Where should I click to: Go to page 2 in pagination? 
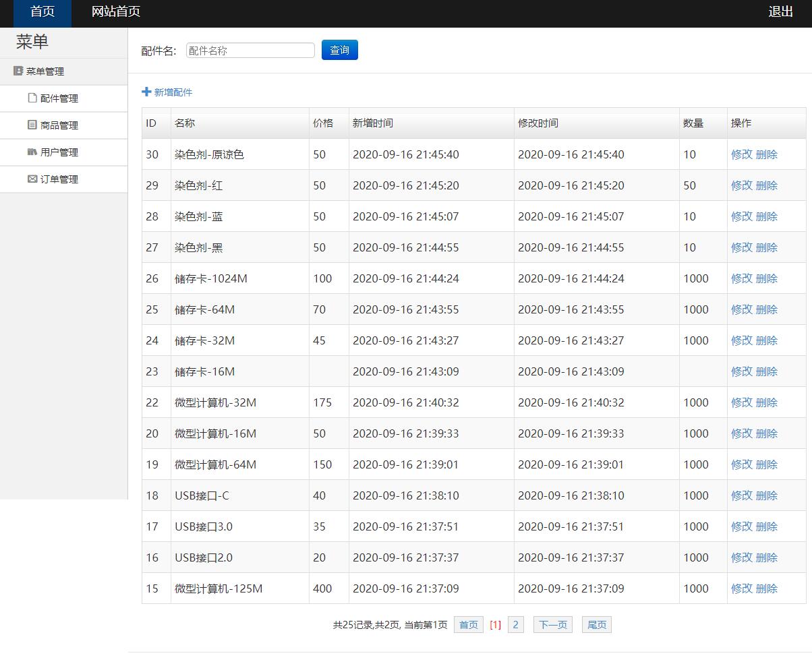(x=515, y=624)
